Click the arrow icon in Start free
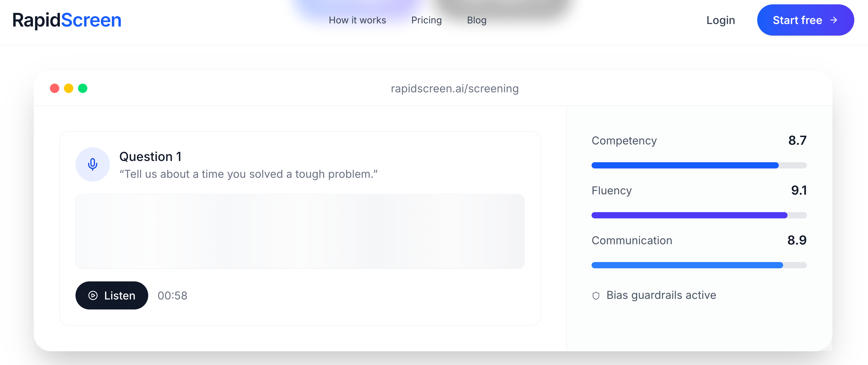Image resolution: width=868 pixels, height=365 pixels. [834, 20]
